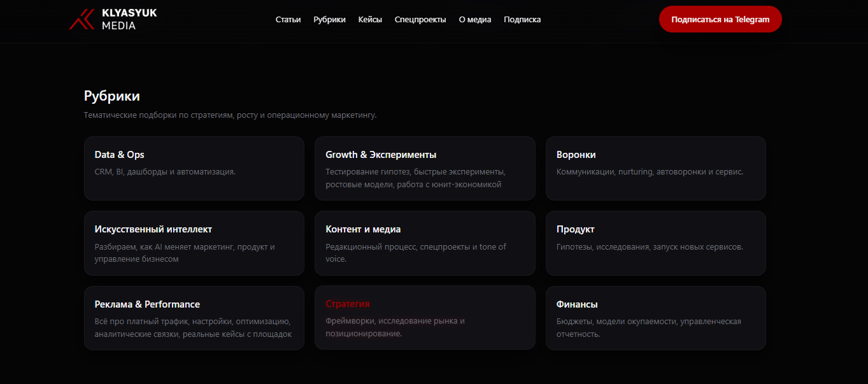Image resolution: width=868 pixels, height=384 pixels.
Task: Open the Продукт category
Action: coord(656,243)
